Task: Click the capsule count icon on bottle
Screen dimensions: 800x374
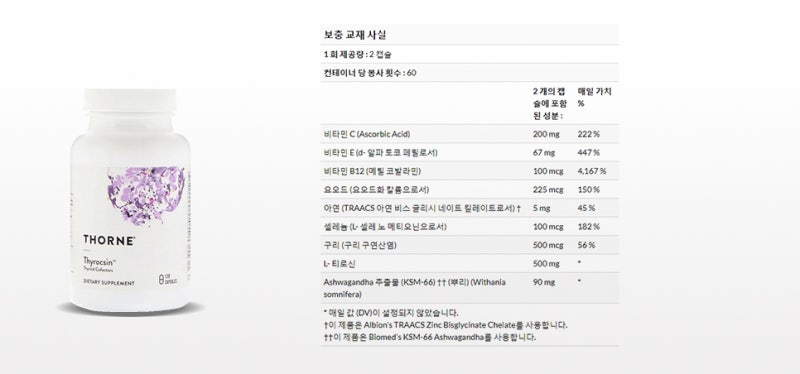Action: 168,279
